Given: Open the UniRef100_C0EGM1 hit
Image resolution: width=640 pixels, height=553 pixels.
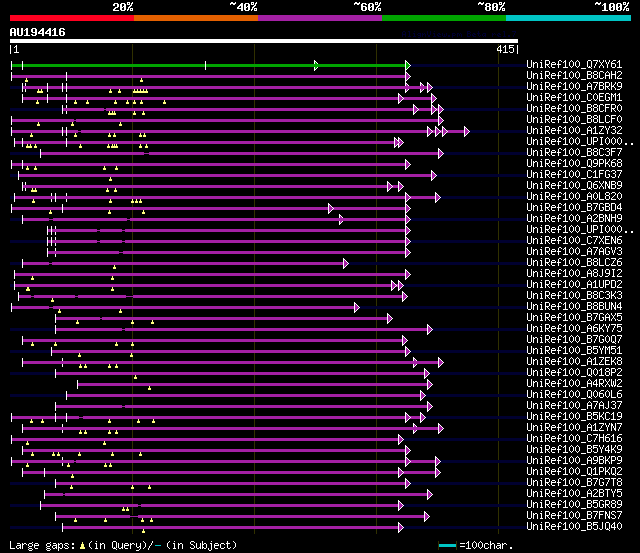Looking at the screenshot, I should (x=574, y=97).
